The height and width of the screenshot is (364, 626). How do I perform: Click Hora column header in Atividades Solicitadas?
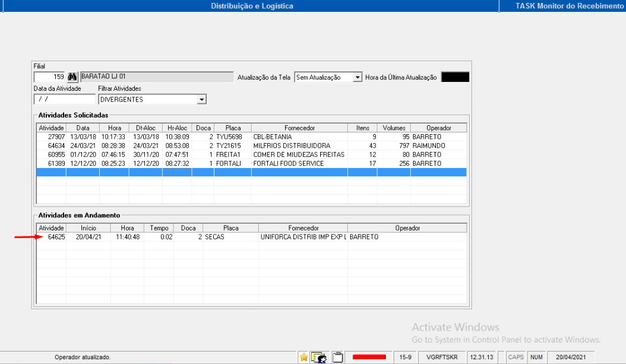(114, 128)
